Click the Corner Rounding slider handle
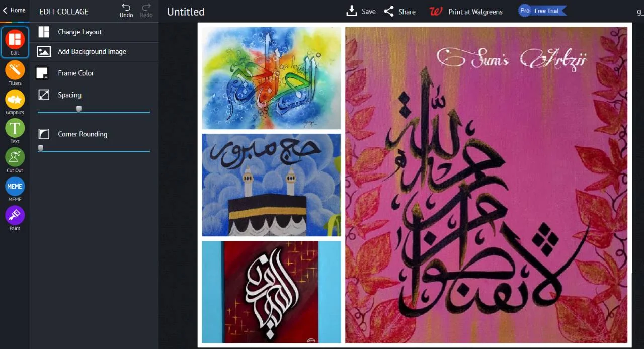The height and width of the screenshot is (349, 644). click(41, 148)
